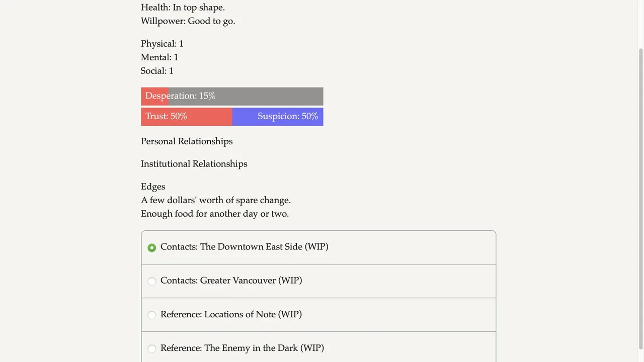The image size is (644, 362).
Task: Click the Mental: 1 stat
Action: [x=159, y=57]
